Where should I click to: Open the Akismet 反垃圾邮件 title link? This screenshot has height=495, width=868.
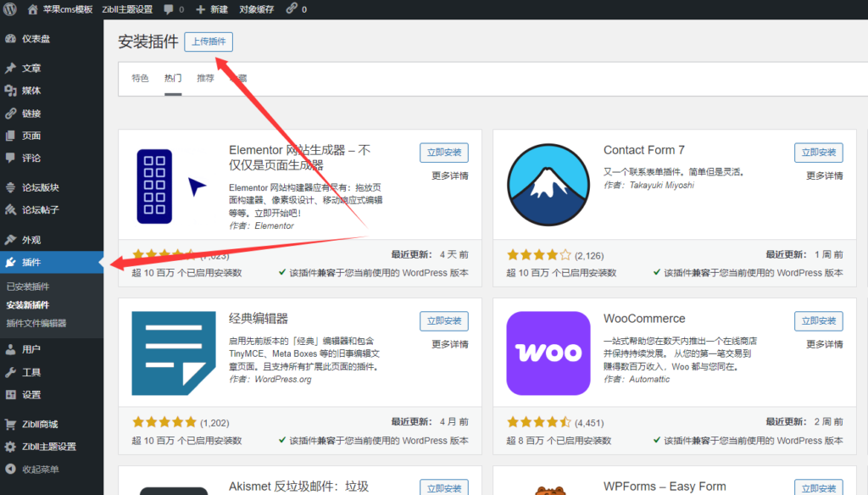[299, 487]
